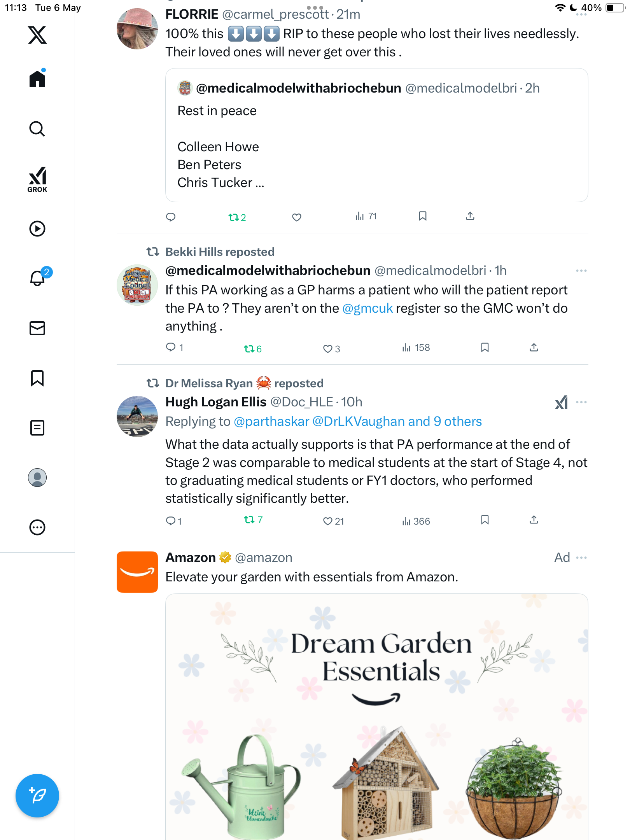Open notifications bell with 2 badge
Screen dimensions: 630x840
[38, 278]
